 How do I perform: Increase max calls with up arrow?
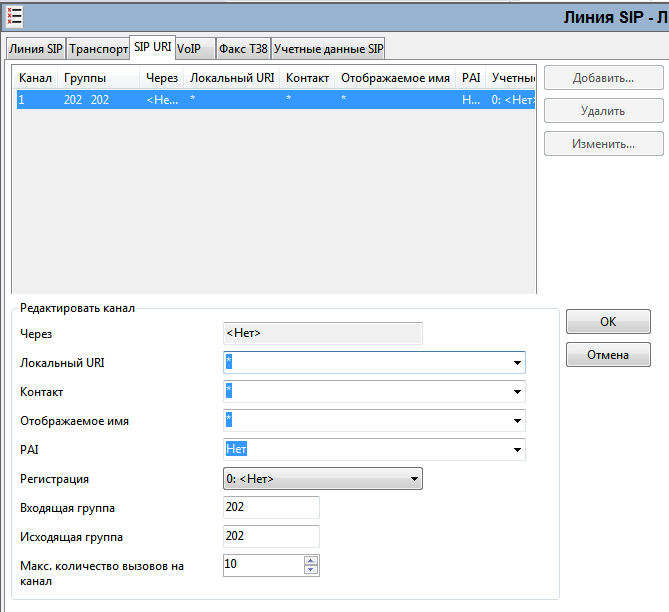[311, 561]
